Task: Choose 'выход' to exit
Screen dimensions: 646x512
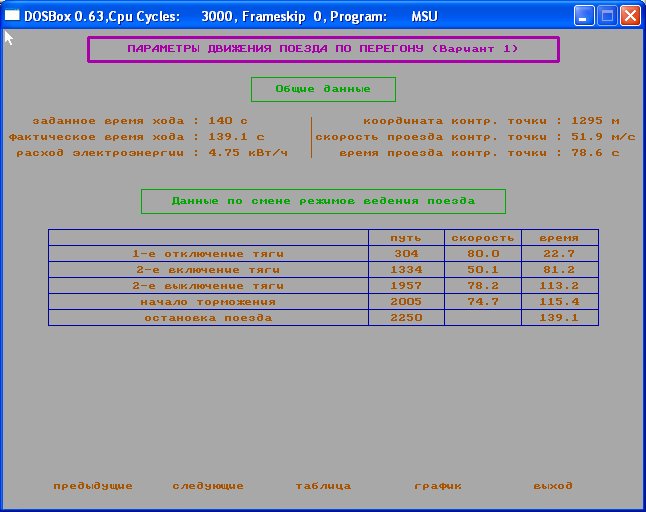Action: tap(553, 486)
